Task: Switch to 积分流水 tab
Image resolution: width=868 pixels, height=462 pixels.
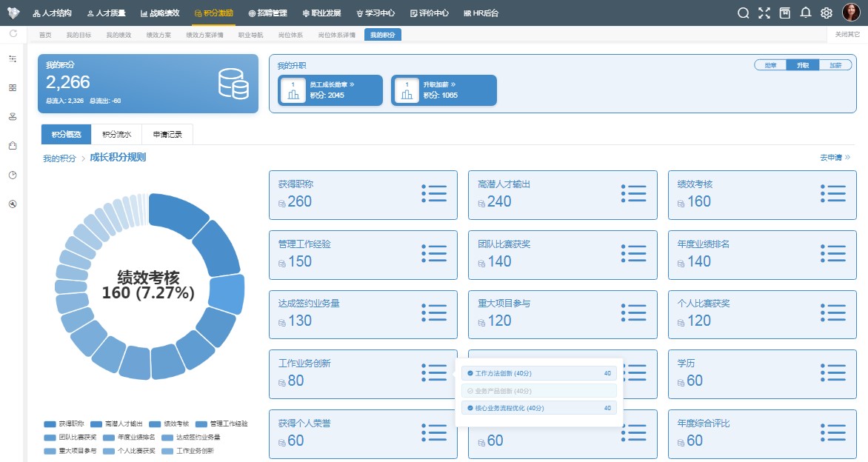Action: (116, 134)
